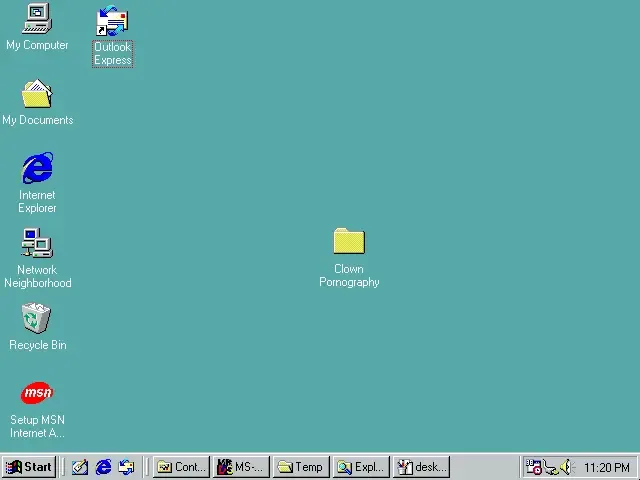
Task: Switch to the MS-... taskbar window
Action: (241, 467)
